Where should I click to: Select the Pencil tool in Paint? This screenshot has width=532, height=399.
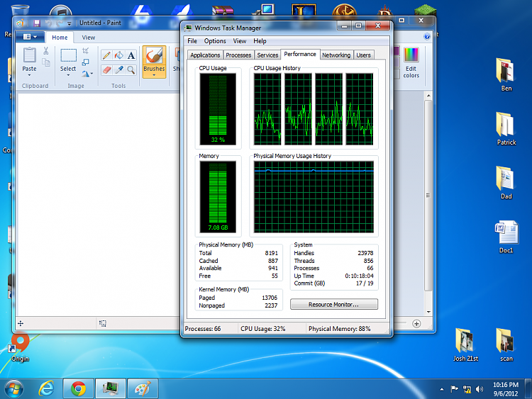coord(106,55)
